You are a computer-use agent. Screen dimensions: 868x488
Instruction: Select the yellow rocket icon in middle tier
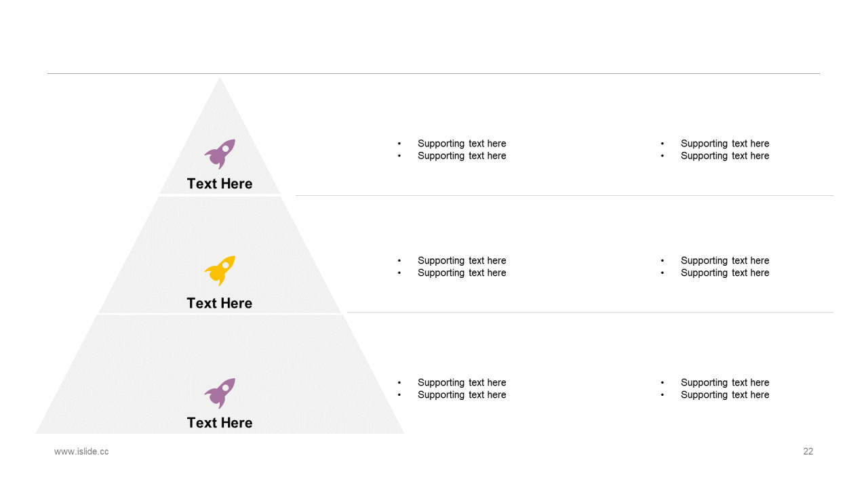pyautogui.click(x=220, y=270)
